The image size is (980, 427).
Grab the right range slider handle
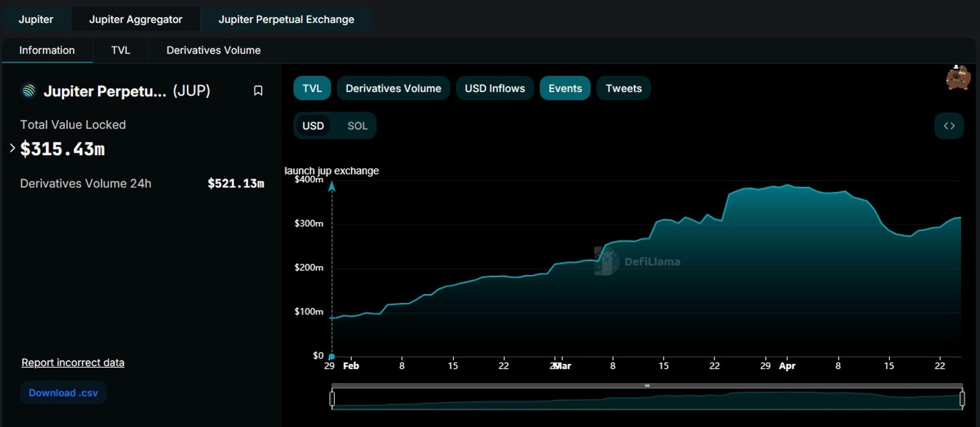click(x=962, y=398)
